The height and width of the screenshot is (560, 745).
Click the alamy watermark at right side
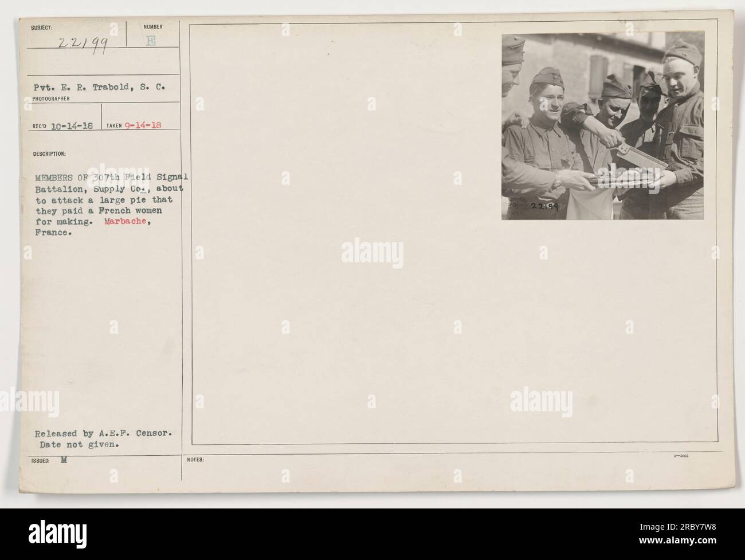pos(542,399)
